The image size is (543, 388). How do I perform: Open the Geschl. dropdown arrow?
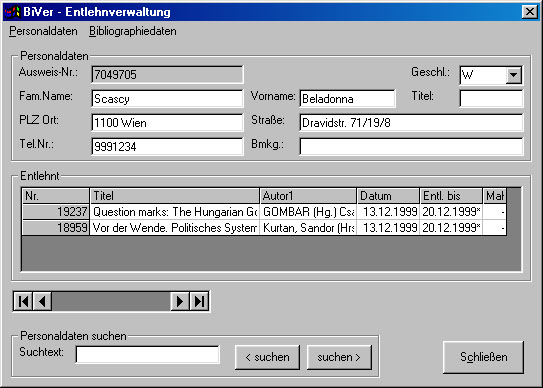coord(513,75)
